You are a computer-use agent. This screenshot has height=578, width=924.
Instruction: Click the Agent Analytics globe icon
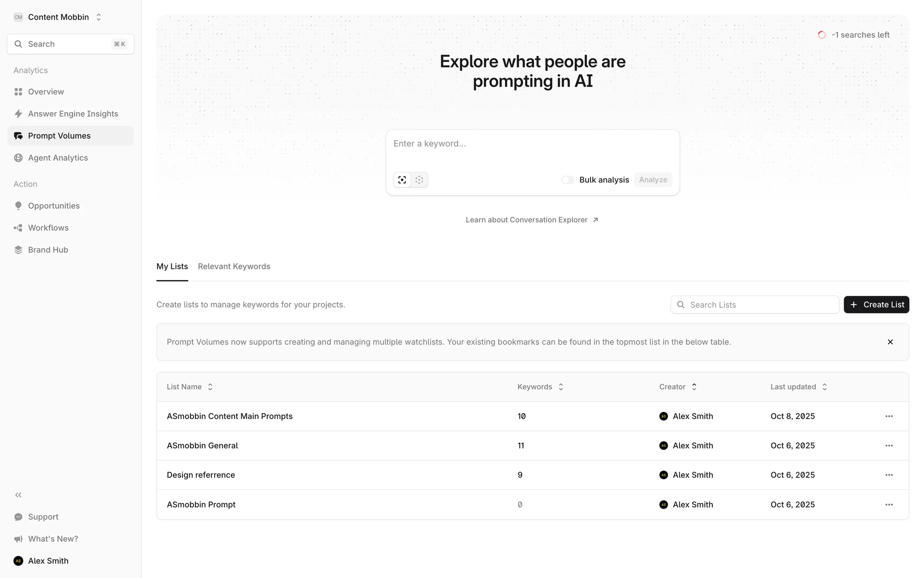18,158
